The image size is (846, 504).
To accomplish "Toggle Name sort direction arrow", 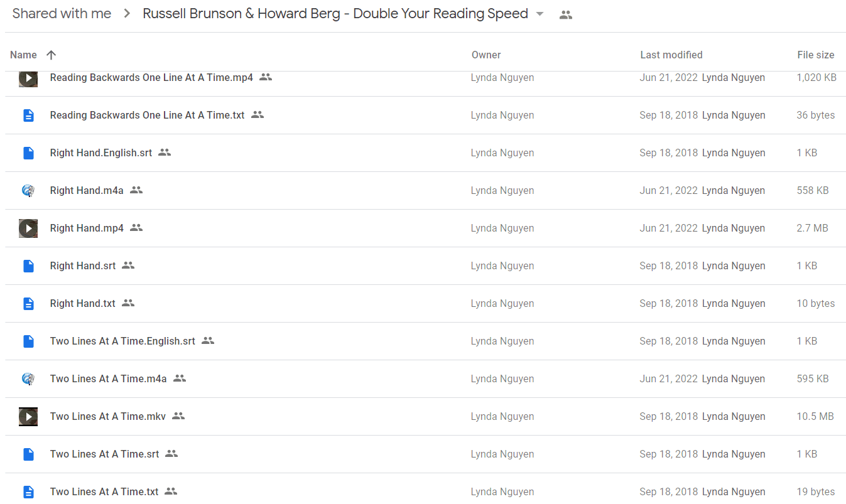I will tap(52, 55).
